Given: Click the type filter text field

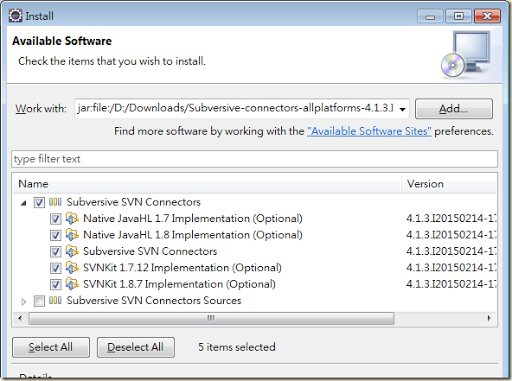Looking at the screenshot, I should click(255, 159).
